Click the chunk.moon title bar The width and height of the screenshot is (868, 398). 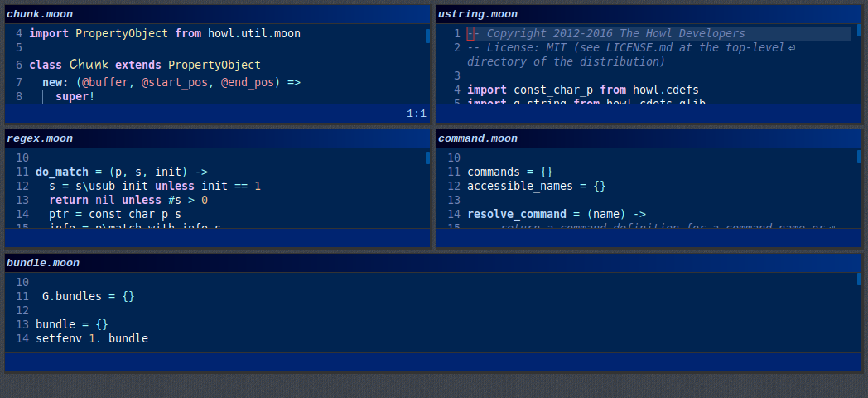(x=218, y=14)
